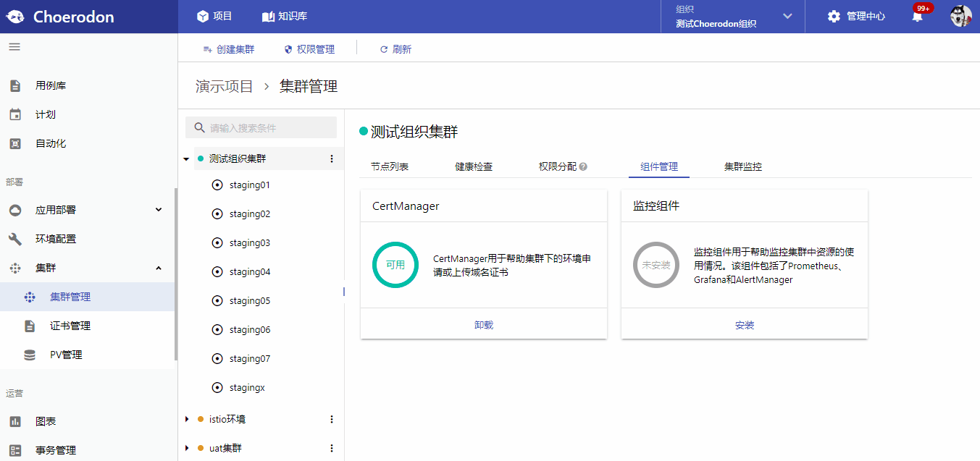Screen dimensions: 980x461
Task: Switch to the 集群监控 tab
Action: click(742, 166)
